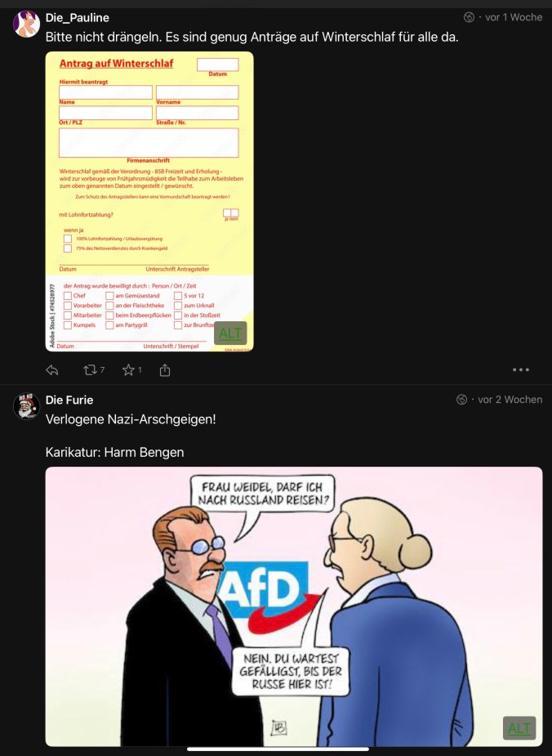Open Die Furie's Santa avatar
Image resolution: width=552 pixels, height=756 pixels.
point(26,406)
